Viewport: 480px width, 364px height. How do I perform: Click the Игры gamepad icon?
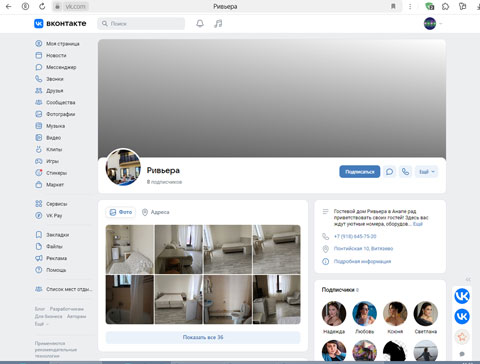39,161
